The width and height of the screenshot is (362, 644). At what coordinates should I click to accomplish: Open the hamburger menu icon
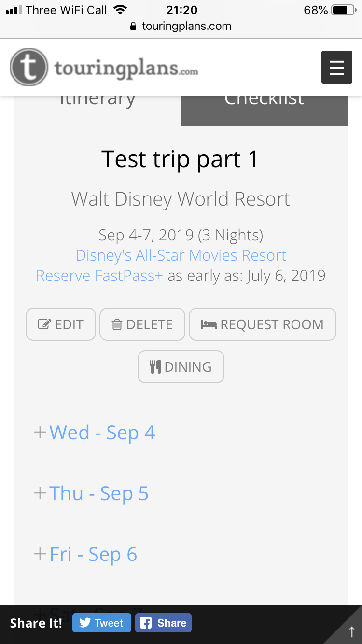click(337, 67)
